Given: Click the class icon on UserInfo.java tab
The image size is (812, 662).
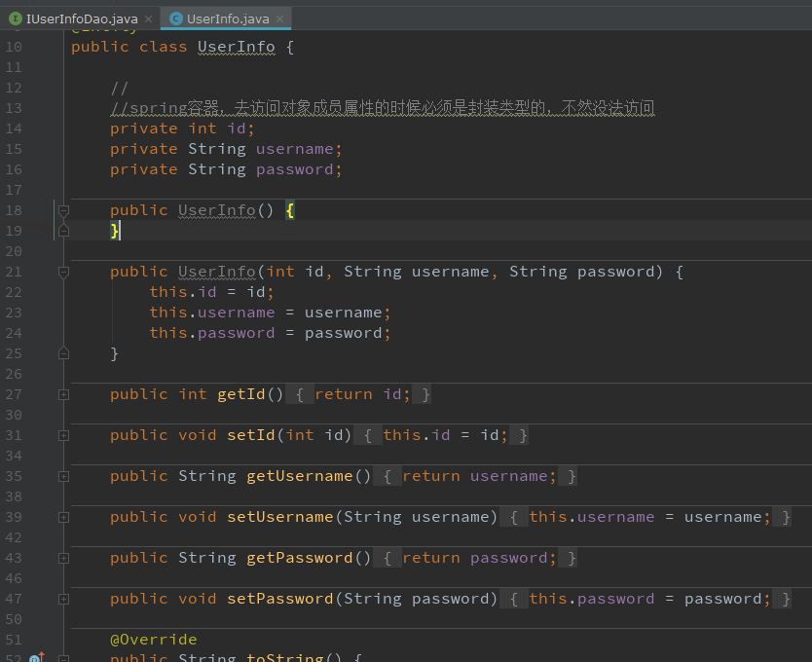Looking at the screenshot, I should (x=176, y=19).
